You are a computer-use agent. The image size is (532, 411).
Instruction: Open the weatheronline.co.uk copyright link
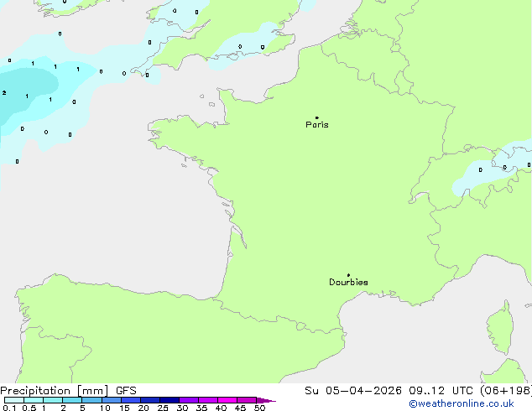[462, 403]
